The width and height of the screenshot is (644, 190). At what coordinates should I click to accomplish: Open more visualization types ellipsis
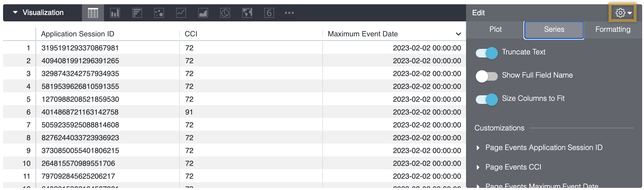[289, 13]
